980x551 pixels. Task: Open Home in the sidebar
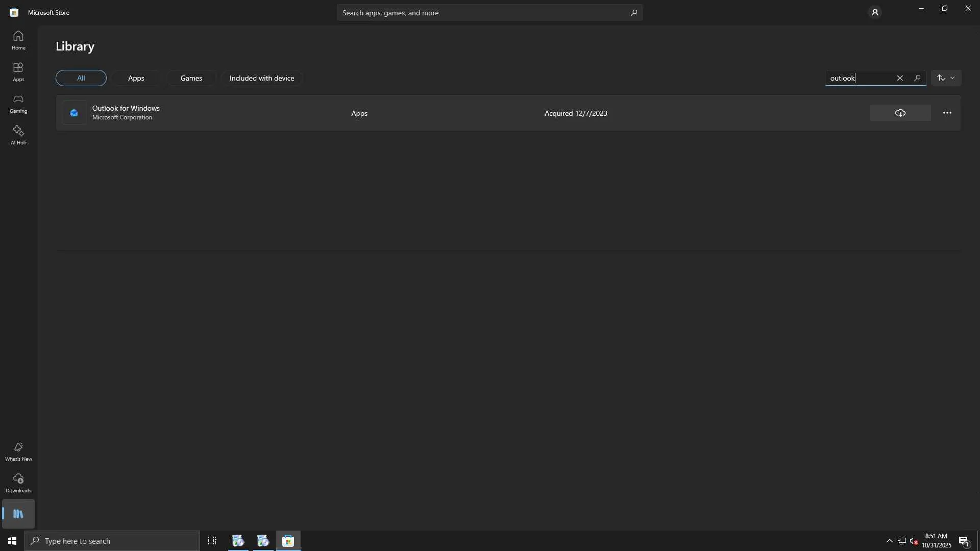18,40
